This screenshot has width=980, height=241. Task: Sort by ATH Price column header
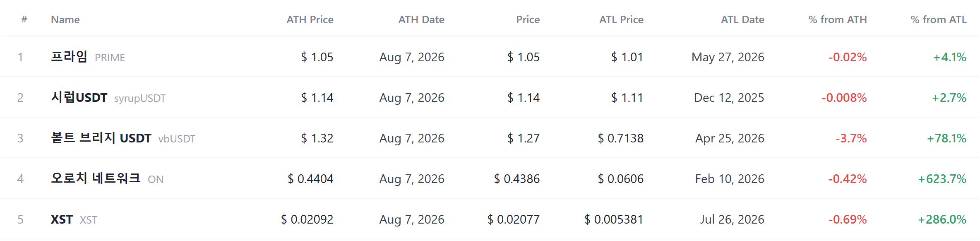point(310,19)
